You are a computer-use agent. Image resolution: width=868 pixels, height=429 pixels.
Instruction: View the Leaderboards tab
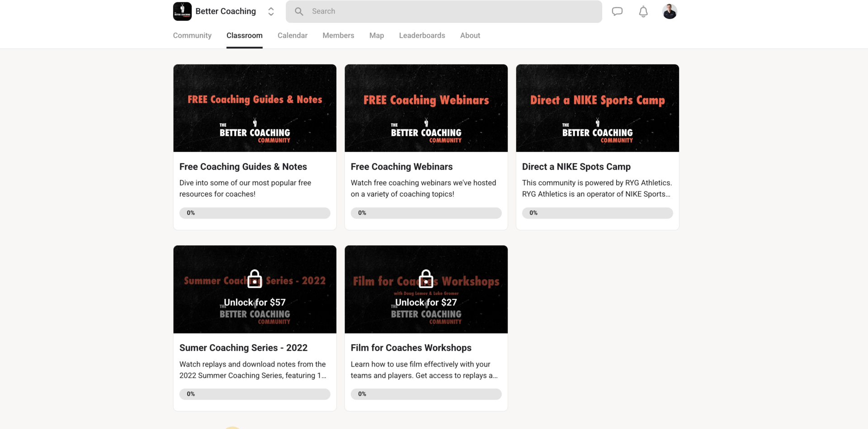pyautogui.click(x=422, y=35)
